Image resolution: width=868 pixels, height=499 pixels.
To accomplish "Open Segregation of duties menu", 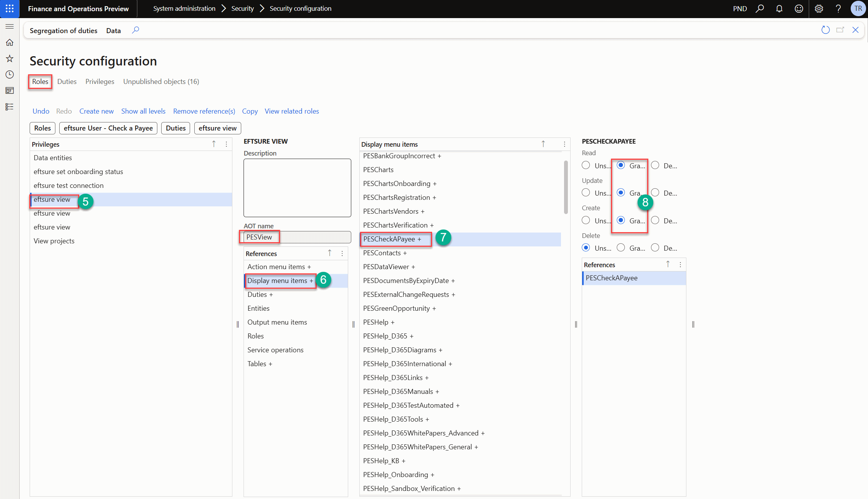I will (x=63, y=30).
